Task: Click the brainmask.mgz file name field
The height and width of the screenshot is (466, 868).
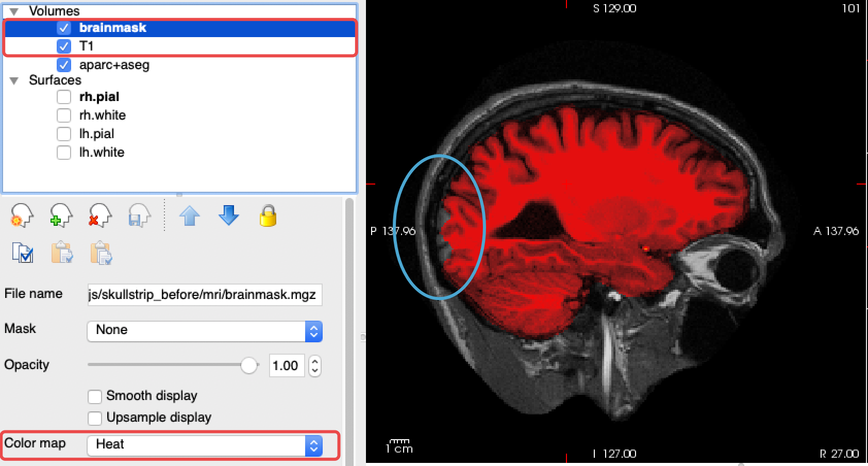Action: 204,294
